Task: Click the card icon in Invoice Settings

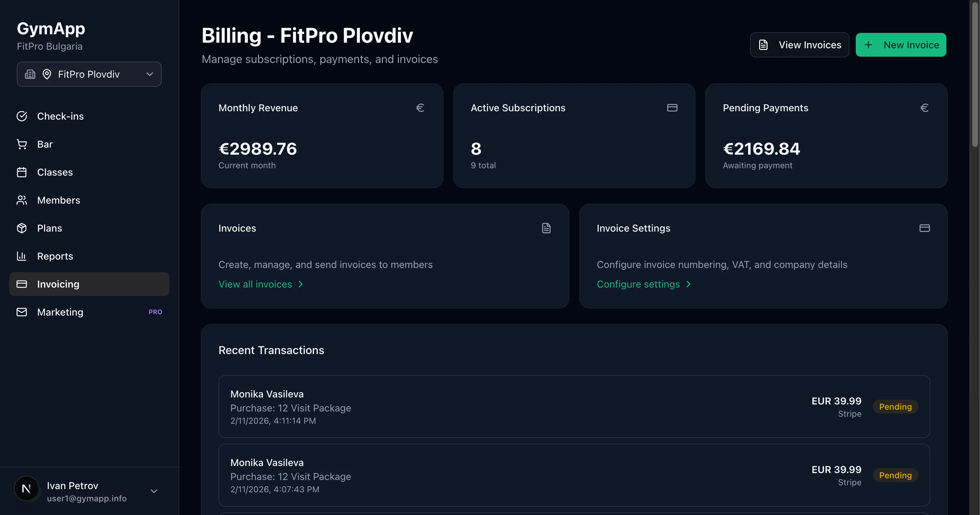Action: point(924,228)
